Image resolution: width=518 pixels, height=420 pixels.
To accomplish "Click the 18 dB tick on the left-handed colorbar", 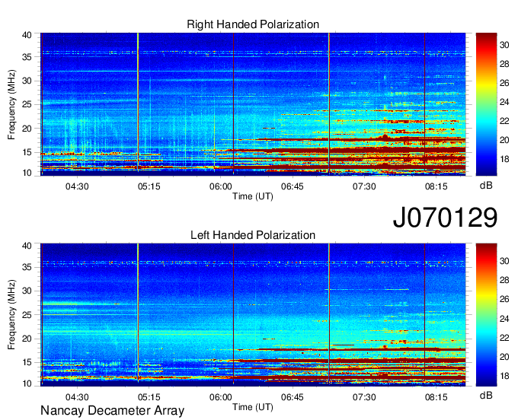I will (504, 376).
